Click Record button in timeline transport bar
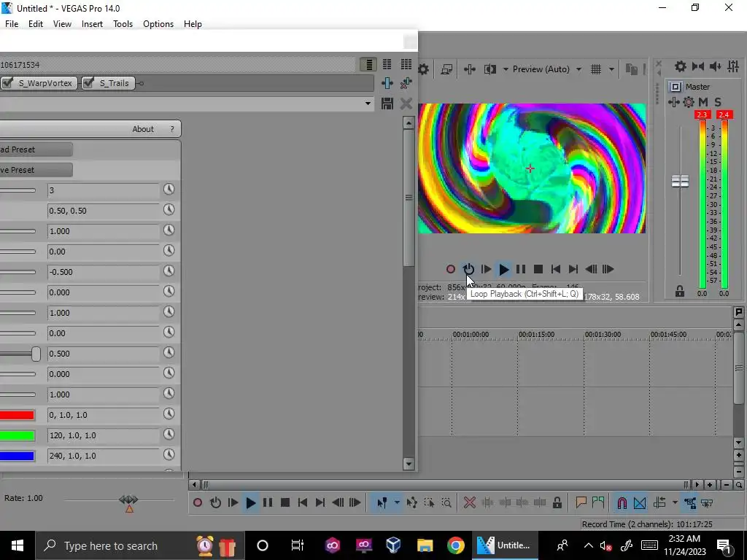This screenshot has width=747, height=560. coord(198,503)
